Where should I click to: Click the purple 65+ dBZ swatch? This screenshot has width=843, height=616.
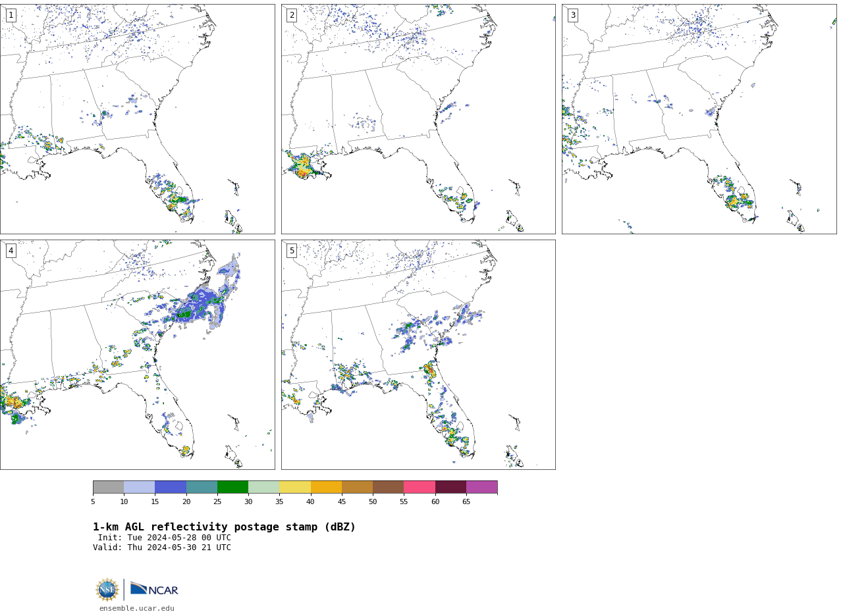pos(481,487)
